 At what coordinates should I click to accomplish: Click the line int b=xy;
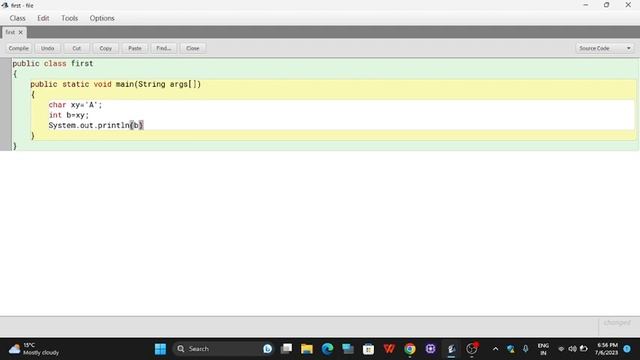tap(69, 115)
